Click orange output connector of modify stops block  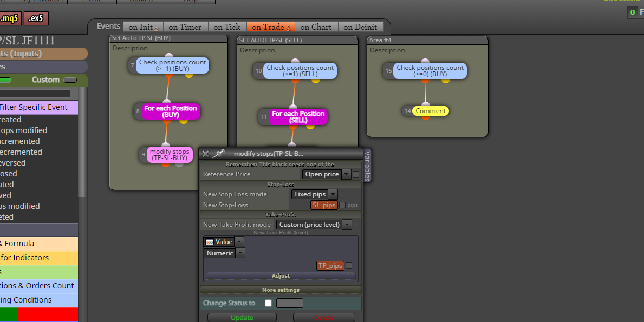(x=166, y=165)
